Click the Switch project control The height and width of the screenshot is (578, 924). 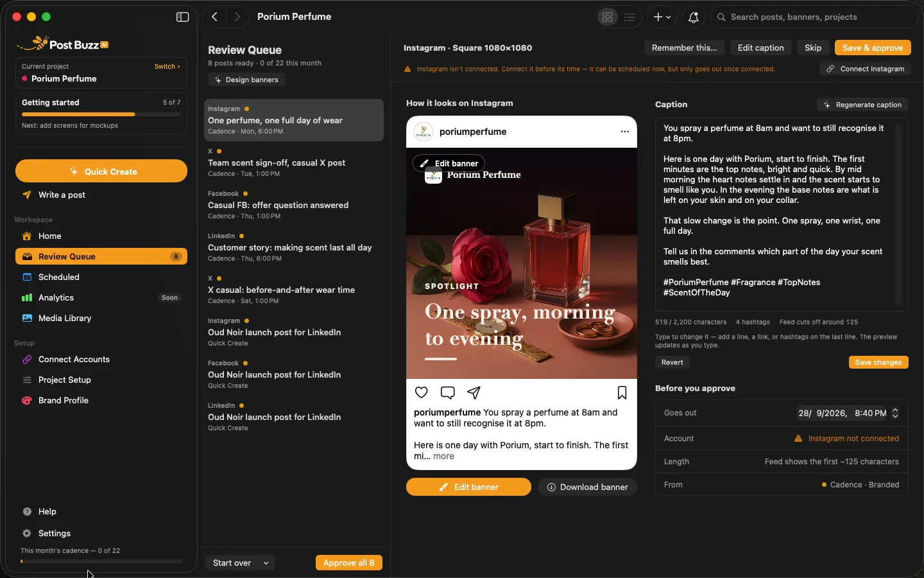167,67
